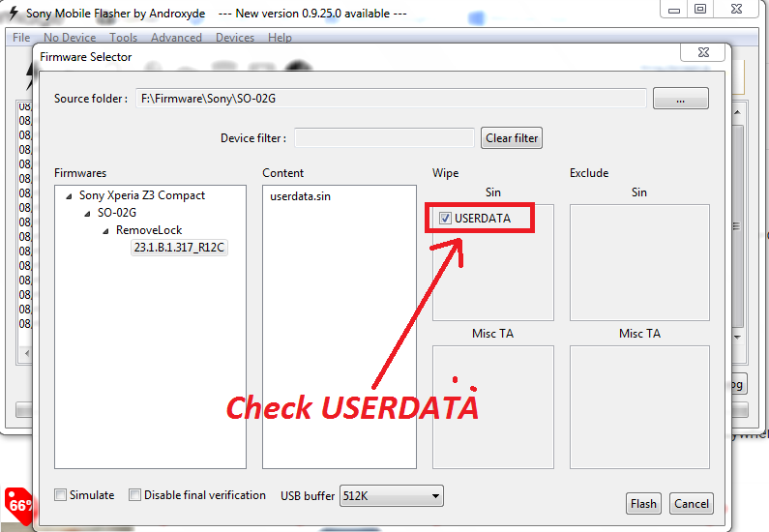Open the USB buffer 512K dropdown
769x532 pixels.
coord(392,495)
